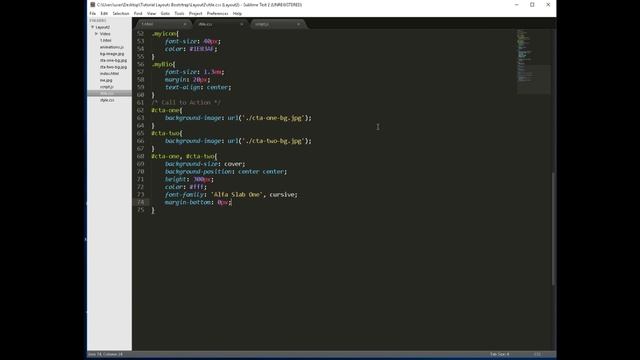Image resolution: width=640 pixels, height=360 pixels.
Task: Open index.html from the sidebar
Action: coord(109,73)
